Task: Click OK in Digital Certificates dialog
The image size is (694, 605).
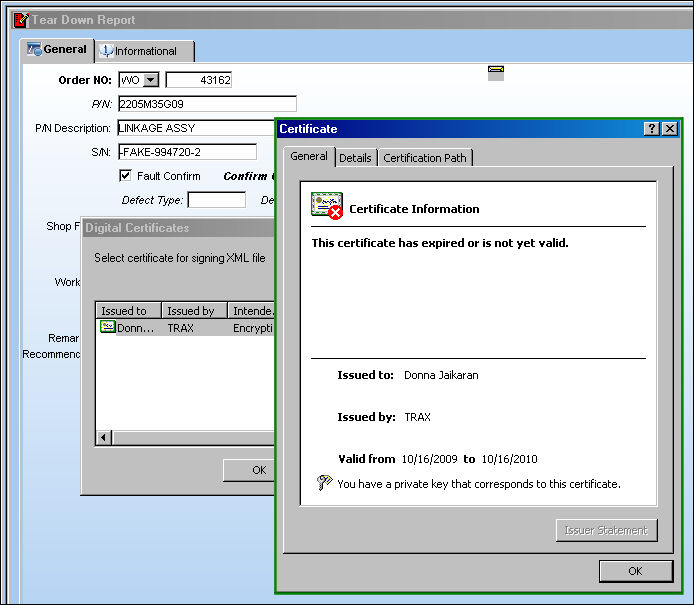Action: pos(249,470)
